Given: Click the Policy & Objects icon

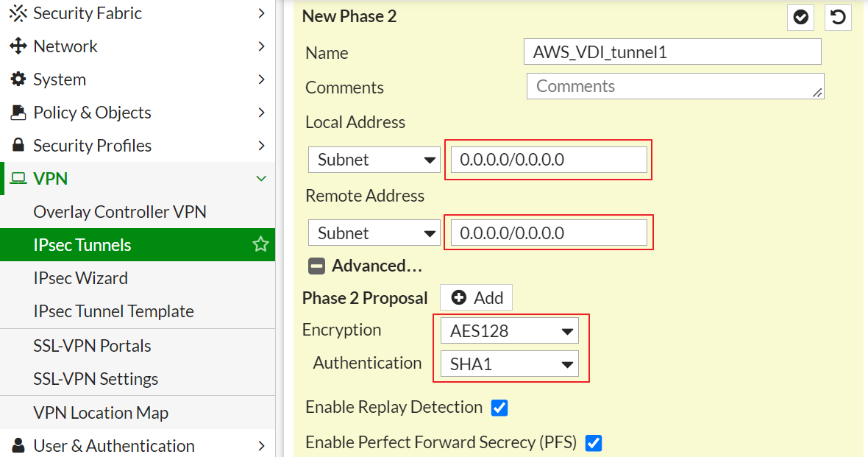Looking at the screenshot, I should pos(18,113).
